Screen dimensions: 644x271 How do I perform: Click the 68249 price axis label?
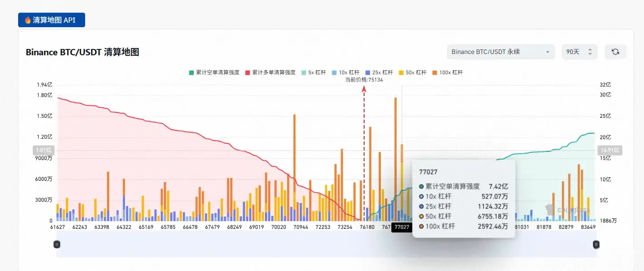click(x=235, y=227)
